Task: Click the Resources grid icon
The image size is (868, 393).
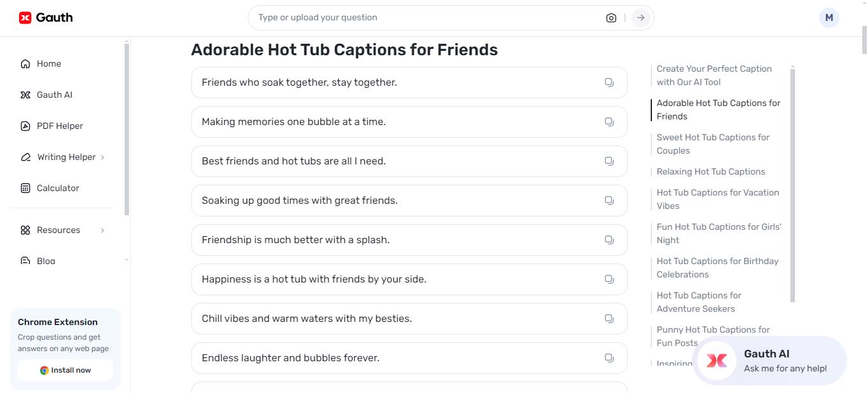Action: (25, 230)
